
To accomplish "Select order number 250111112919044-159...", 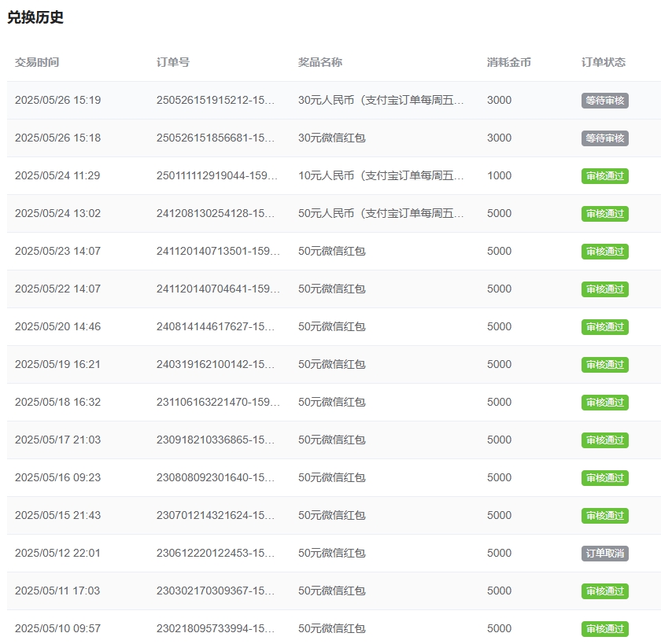I will click(x=217, y=175).
